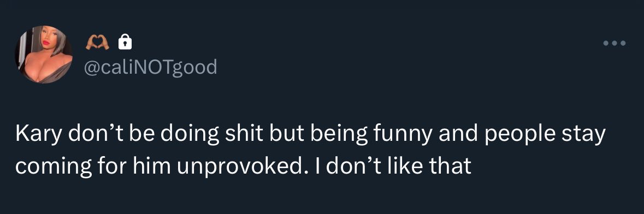Click the word "Kary" in the tweet
The height and width of the screenshot is (214, 644).
click(x=38, y=135)
